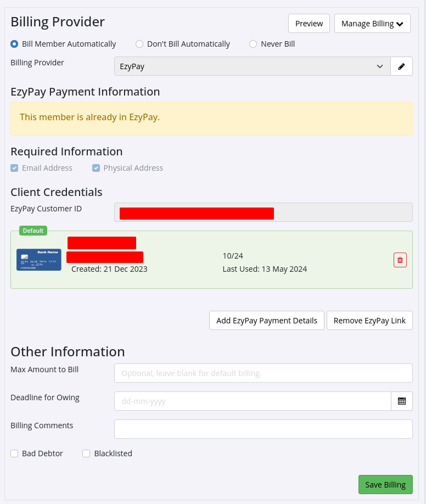Open the EzyPay billing provider dropdown
The width and height of the screenshot is (426, 504).
[252, 66]
